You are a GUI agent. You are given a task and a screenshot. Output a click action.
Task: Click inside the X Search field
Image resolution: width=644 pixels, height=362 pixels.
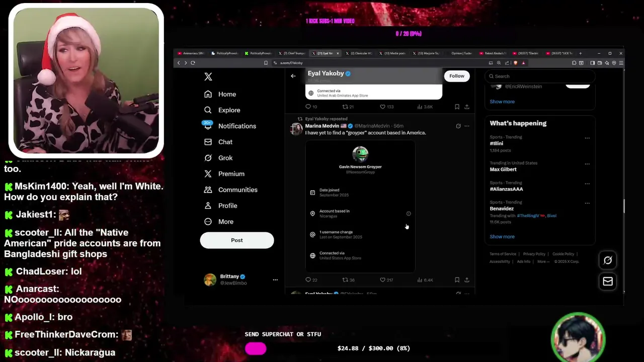540,76
